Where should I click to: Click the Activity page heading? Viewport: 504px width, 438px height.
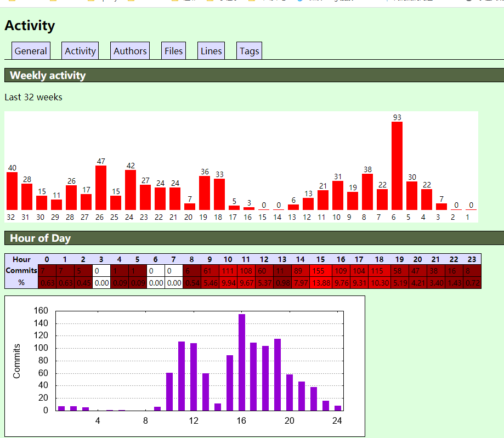coord(30,26)
